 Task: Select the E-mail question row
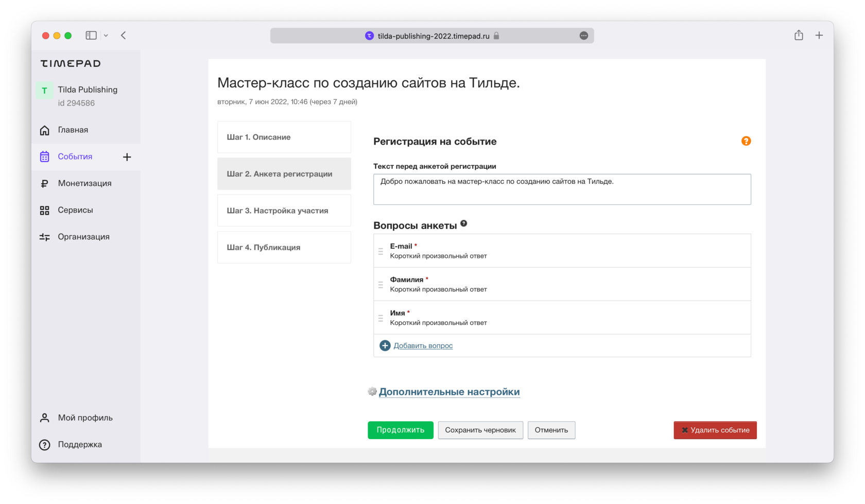[x=562, y=251]
